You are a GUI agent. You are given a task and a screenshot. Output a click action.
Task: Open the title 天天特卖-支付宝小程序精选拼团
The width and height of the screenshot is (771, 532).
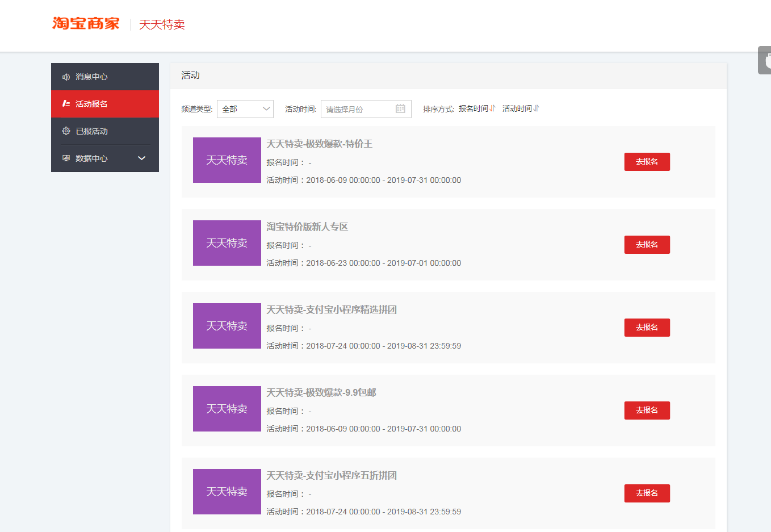point(332,310)
